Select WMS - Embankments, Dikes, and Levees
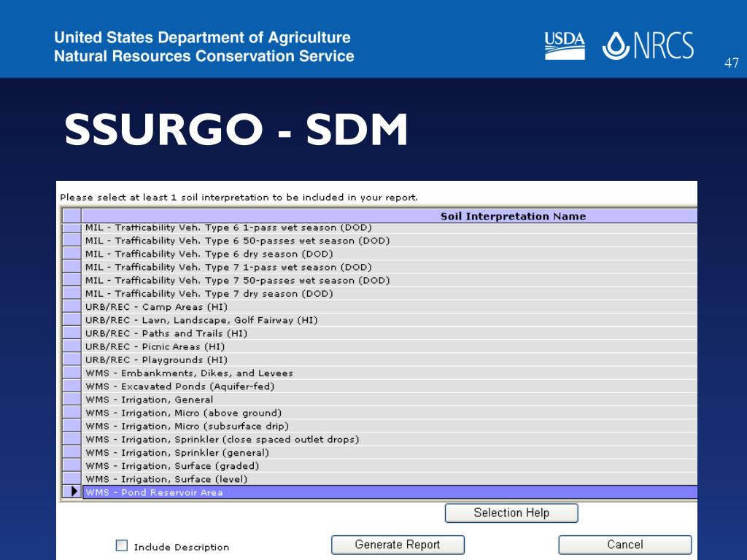747x560 pixels. [x=390, y=373]
